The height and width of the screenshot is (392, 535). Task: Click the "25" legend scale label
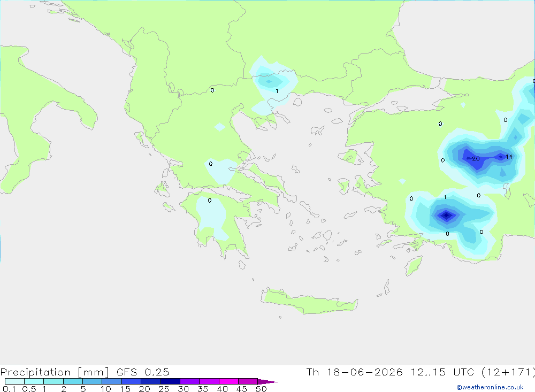[x=164, y=389]
